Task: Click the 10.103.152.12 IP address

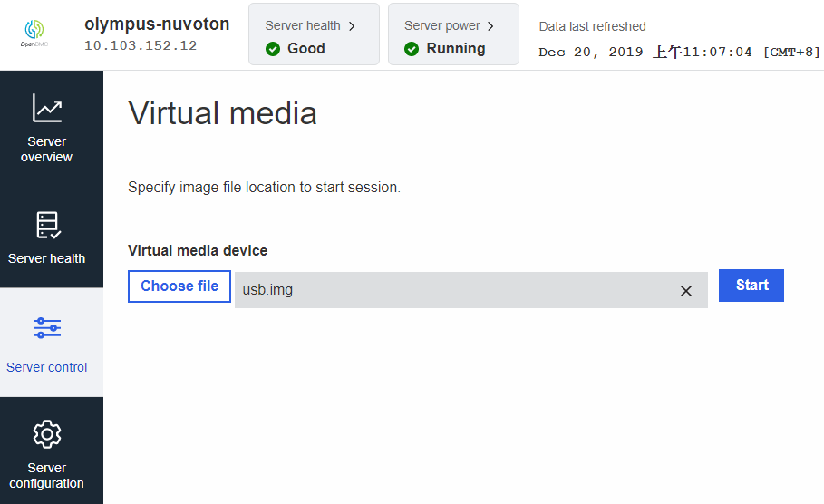Action: click(141, 45)
